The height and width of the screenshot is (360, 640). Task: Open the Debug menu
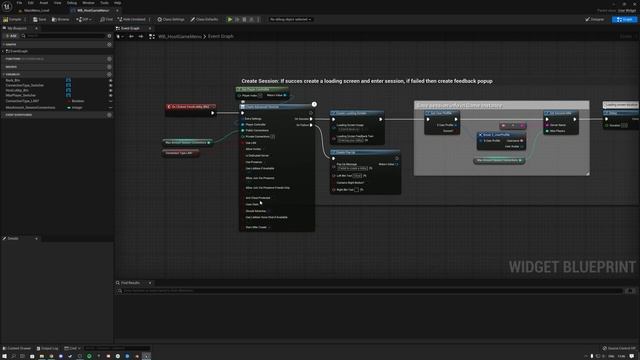(72, 3)
